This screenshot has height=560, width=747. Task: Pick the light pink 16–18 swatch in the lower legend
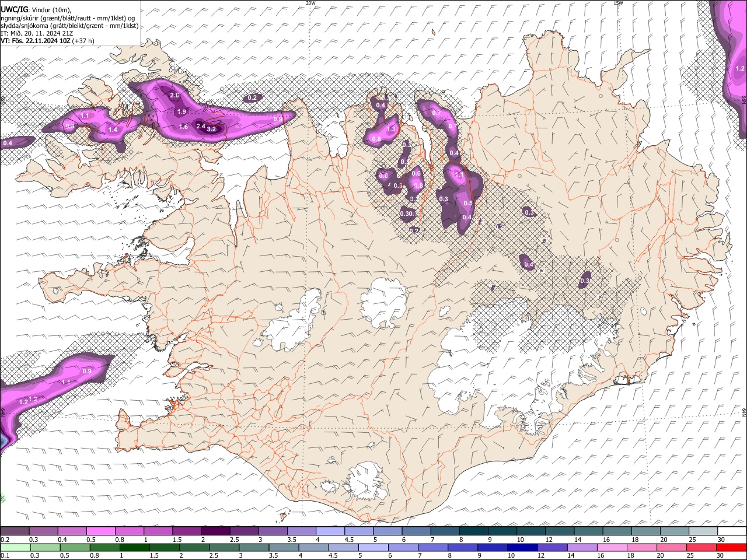pyautogui.click(x=611, y=547)
